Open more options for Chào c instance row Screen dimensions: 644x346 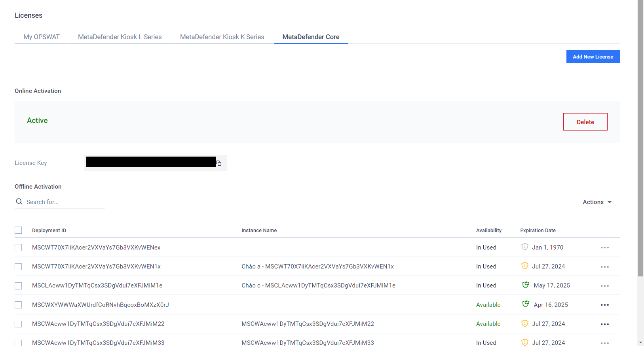[x=604, y=286]
